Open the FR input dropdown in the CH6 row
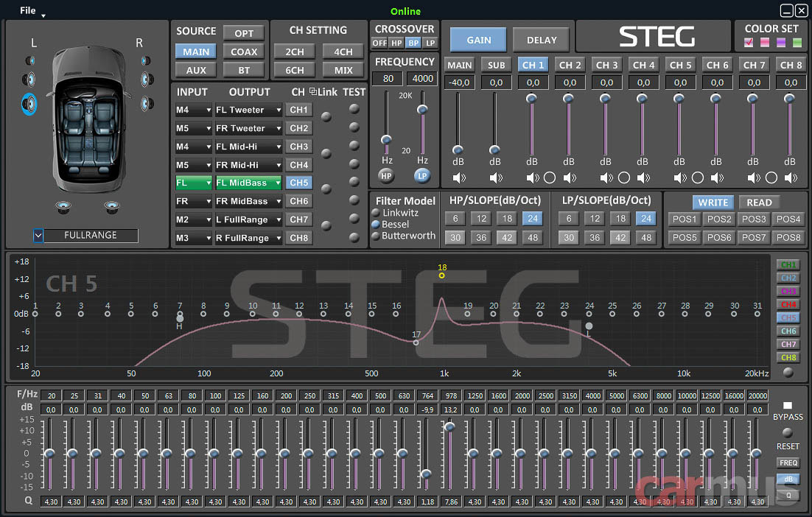Image resolution: width=812 pixels, height=517 pixels. (x=194, y=201)
